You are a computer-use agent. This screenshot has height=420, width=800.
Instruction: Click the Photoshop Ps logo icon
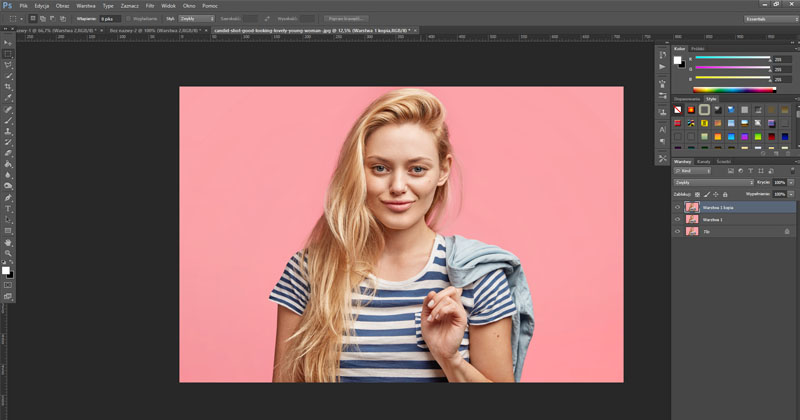coord(8,5)
